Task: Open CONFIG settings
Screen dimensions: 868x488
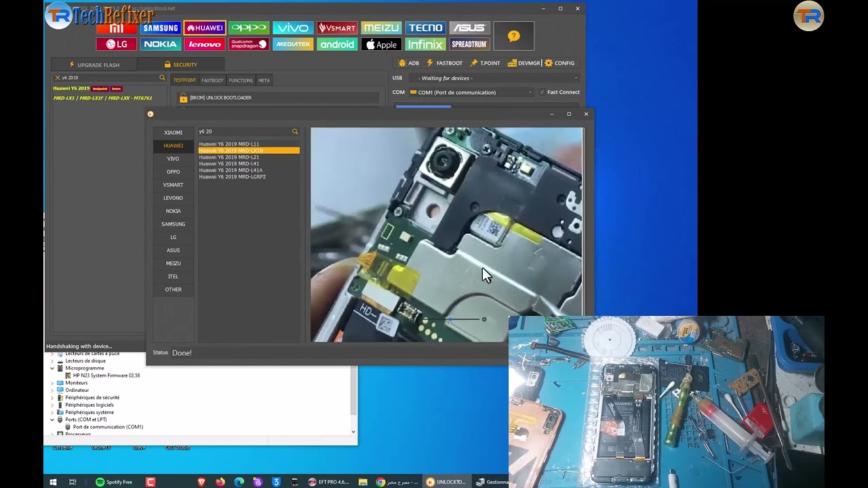Action: 560,63
